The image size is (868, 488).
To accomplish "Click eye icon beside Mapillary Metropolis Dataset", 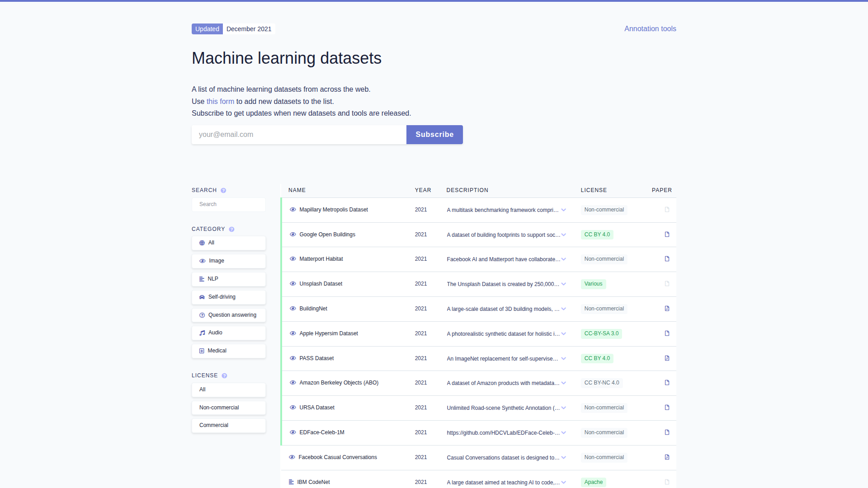I will coord(293,210).
